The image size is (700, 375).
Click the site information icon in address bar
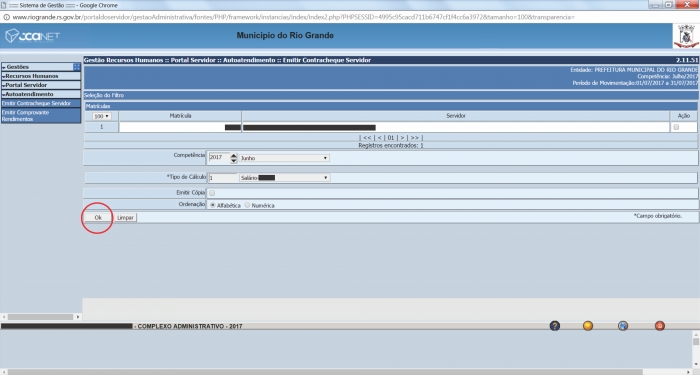click(x=6, y=17)
